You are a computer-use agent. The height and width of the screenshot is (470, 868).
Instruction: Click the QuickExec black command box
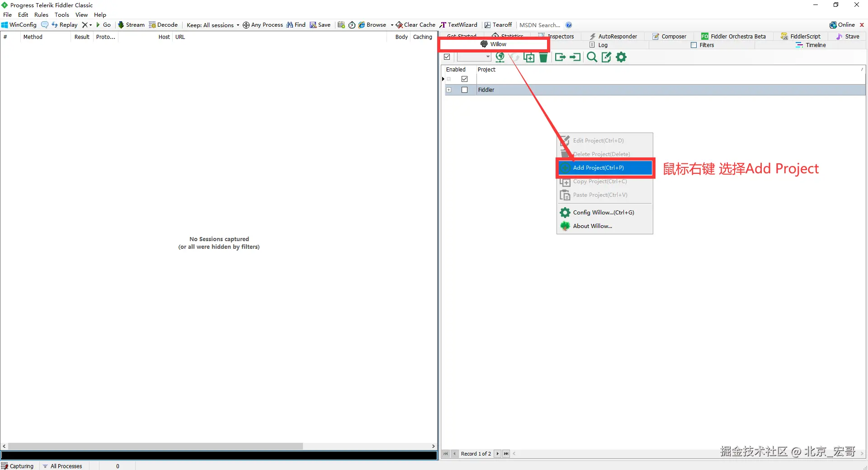click(x=219, y=456)
